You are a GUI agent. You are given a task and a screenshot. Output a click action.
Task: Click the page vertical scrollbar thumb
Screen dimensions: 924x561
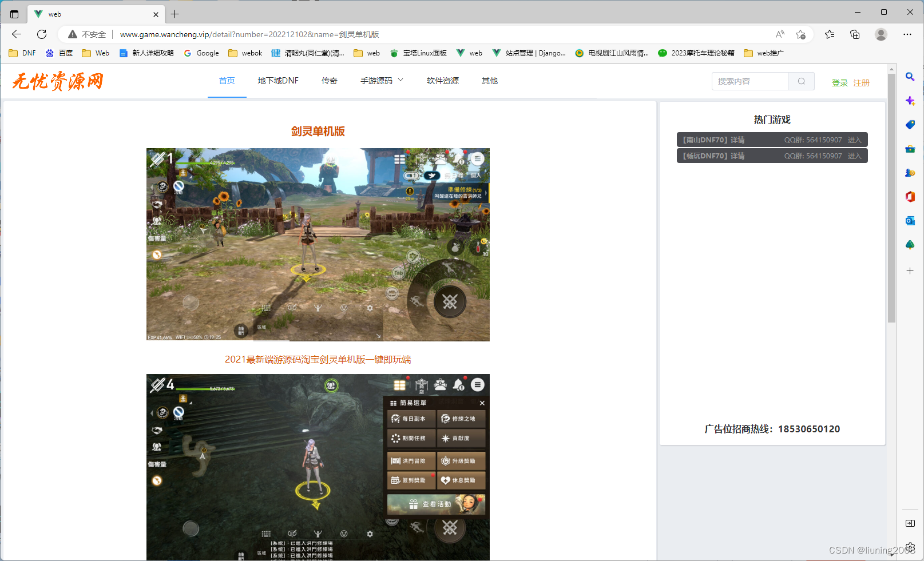coord(891,198)
